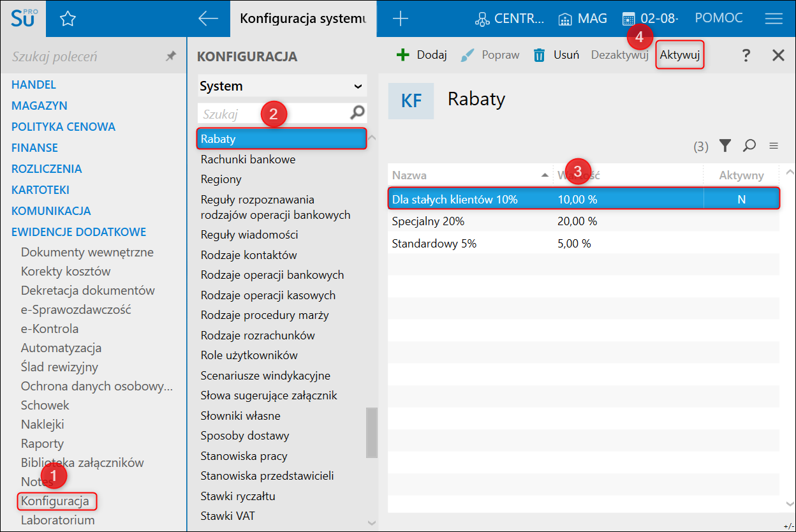Open the list options menu icon

[774, 146]
